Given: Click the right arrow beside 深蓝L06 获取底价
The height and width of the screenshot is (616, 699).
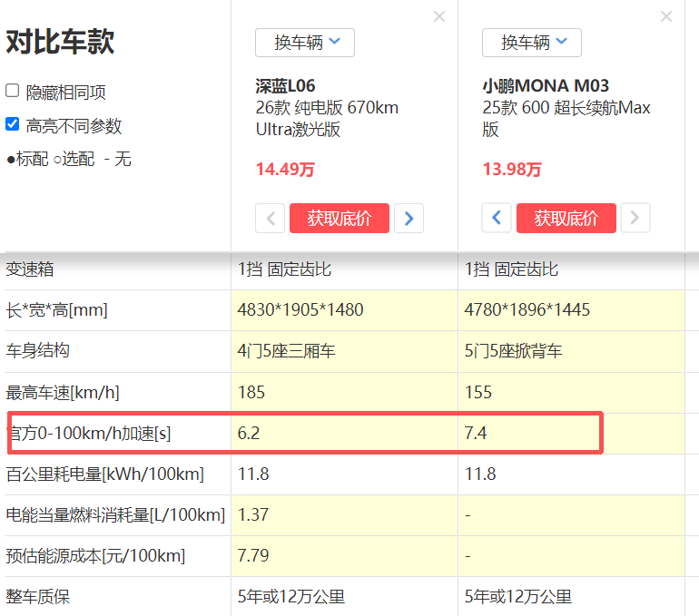Looking at the screenshot, I should 409,218.
